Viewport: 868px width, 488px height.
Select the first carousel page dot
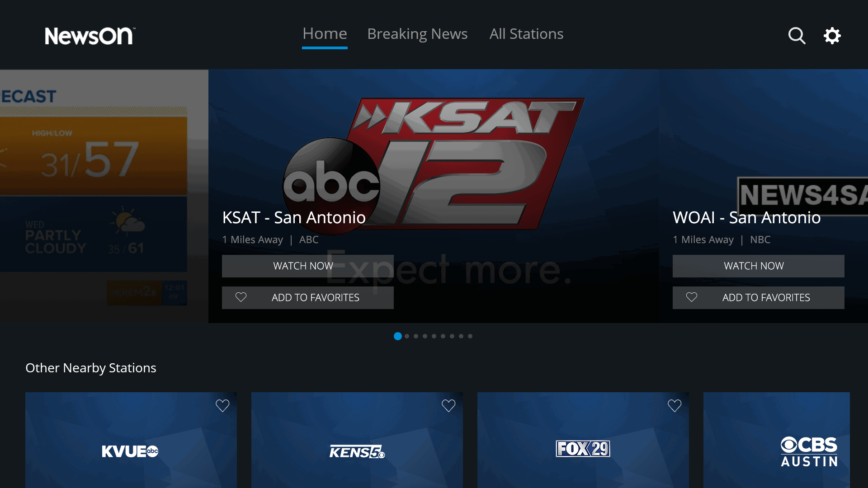pyautogui.click(x=398, y=336)
